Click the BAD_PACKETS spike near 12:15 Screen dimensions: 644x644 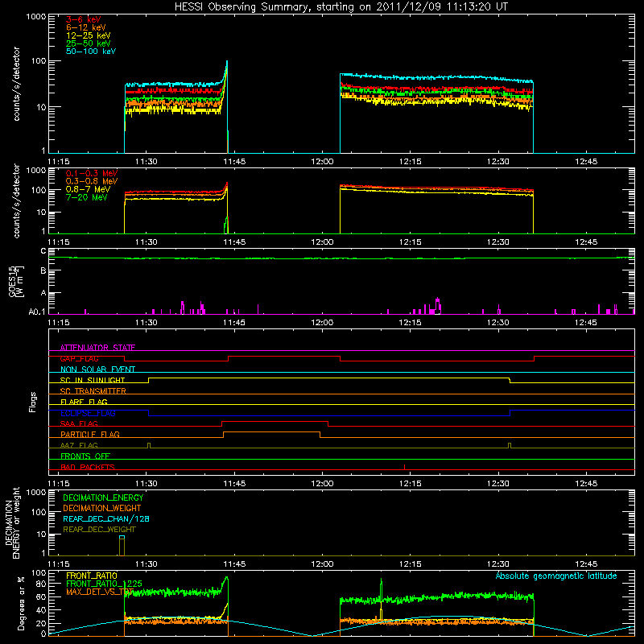point(405,467)
